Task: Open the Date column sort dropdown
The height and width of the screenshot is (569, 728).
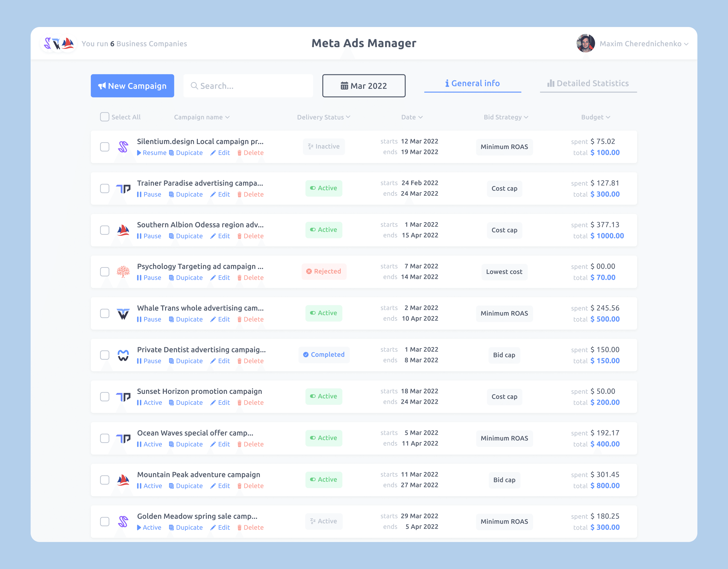Action: 412,117
